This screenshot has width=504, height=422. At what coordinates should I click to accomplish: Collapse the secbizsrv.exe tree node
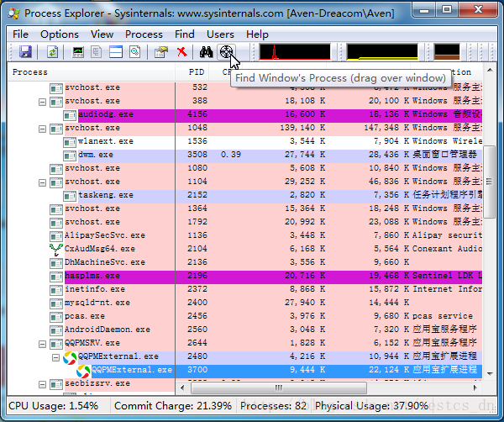click(42, 385)
